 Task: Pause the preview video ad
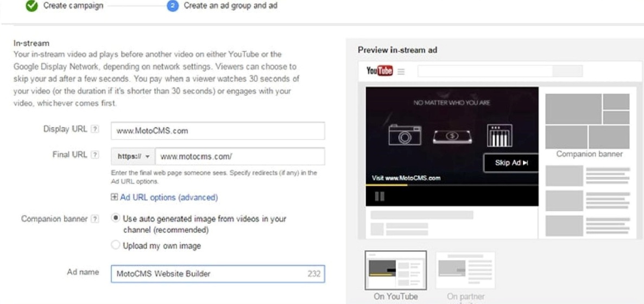coord(379,197)
